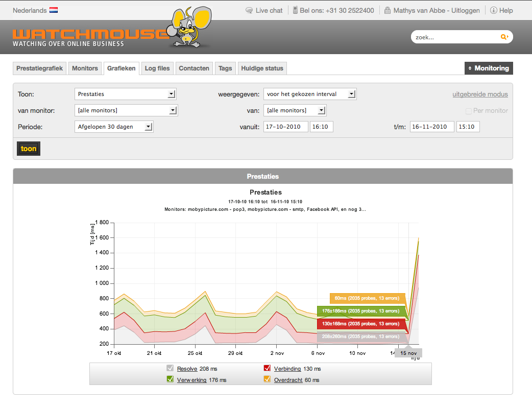Click the 15 nov timeline marker
Viewport: 532px width, 408px height.
(408, 353)
